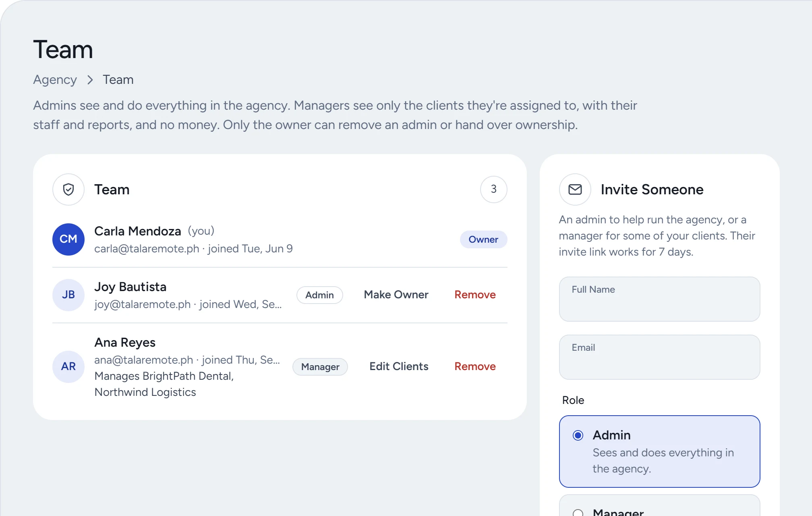Click Carla Mendoza's CM avatar
812x516 pixels.
(x=68, y=239)
